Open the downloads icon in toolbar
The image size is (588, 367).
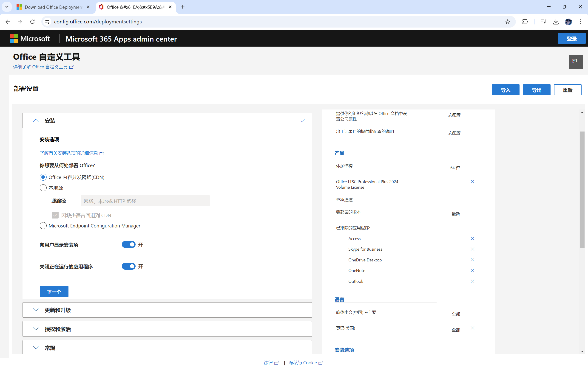pos(556,22)
